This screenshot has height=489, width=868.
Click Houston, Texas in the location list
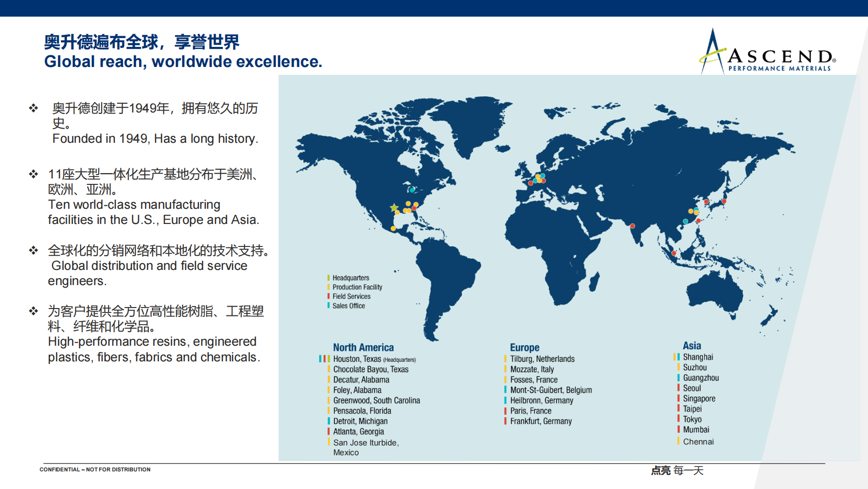click(357, 359)
